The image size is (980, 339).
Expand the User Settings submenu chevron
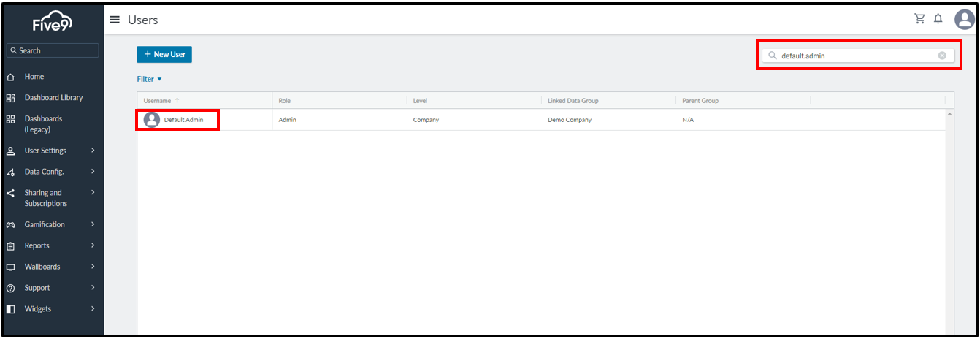[93, 151]
